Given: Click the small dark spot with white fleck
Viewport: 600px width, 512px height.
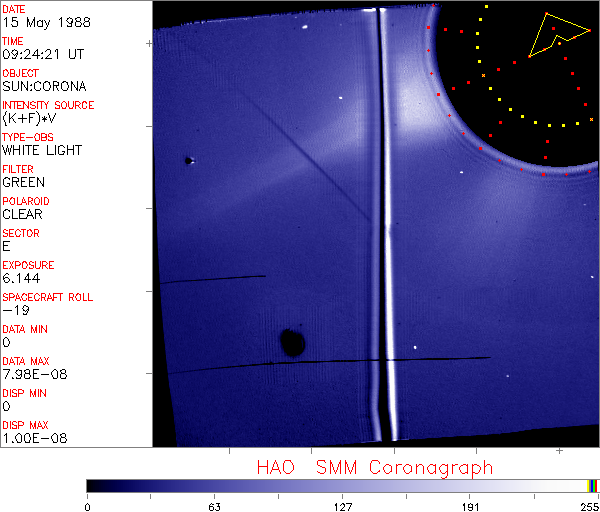Looking at the screenshot, I should click(189, 161).
